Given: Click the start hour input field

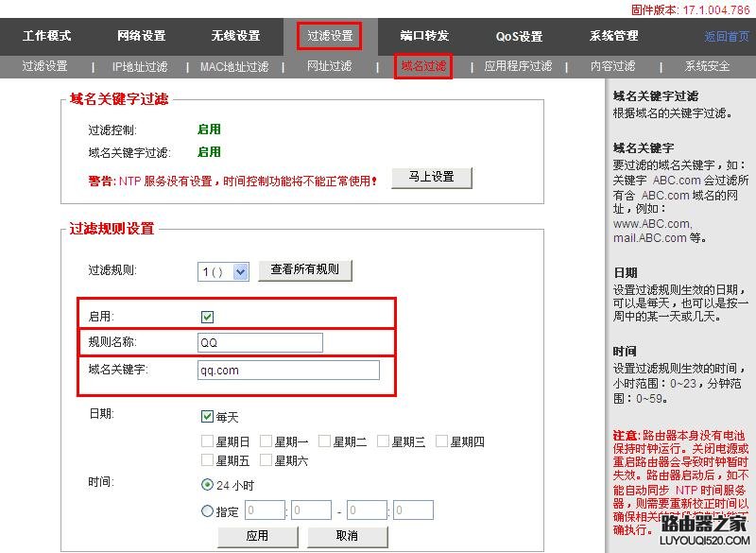Looking at the screenshot, I should [266, 510].
